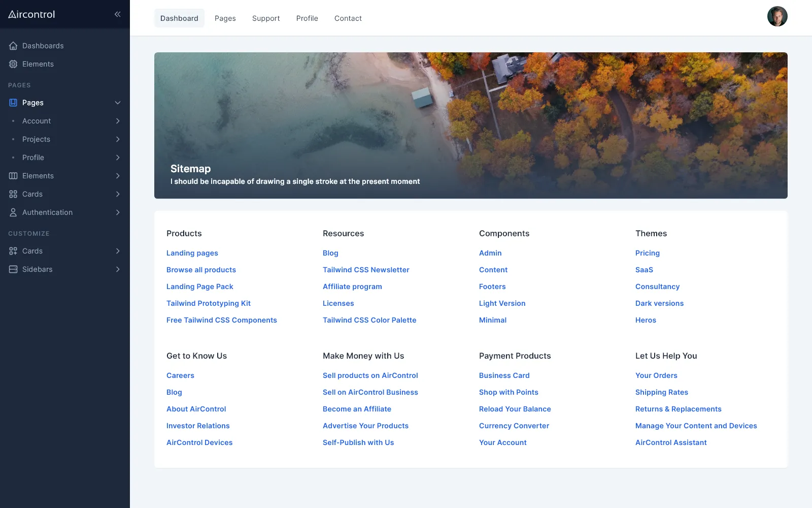Image resolution: width=812 pixels, height=508 pixels.
Task: Open the Profile top navigation item
Action: 307,18
